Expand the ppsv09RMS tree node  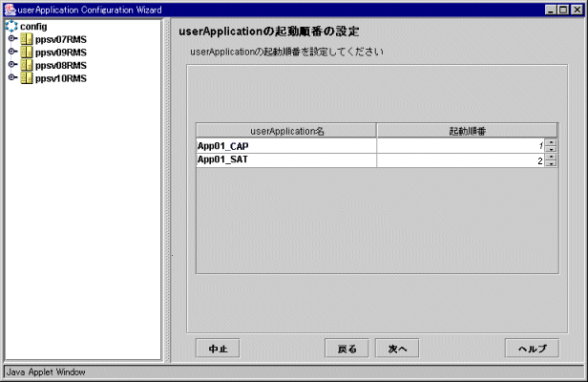pos(12,52)
